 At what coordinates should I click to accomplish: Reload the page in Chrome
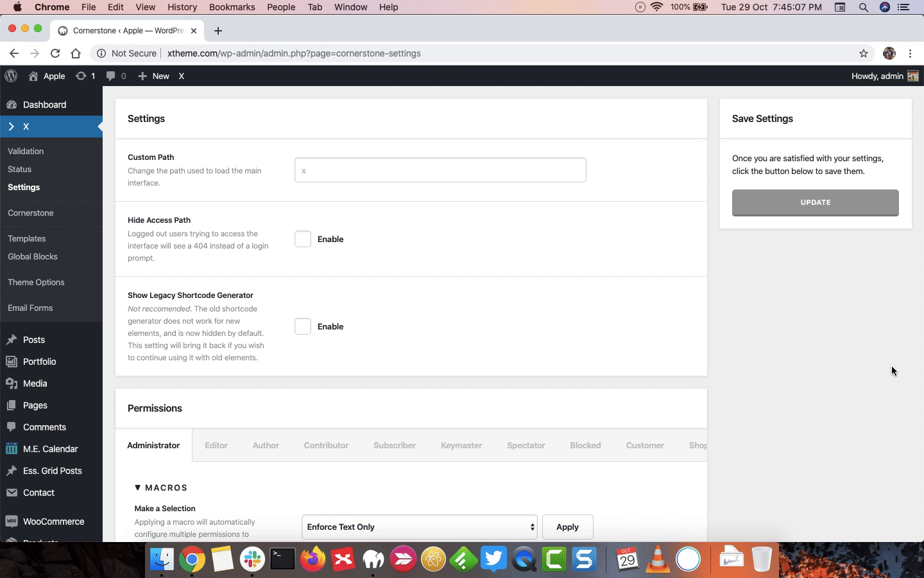(x=55, y=53)
